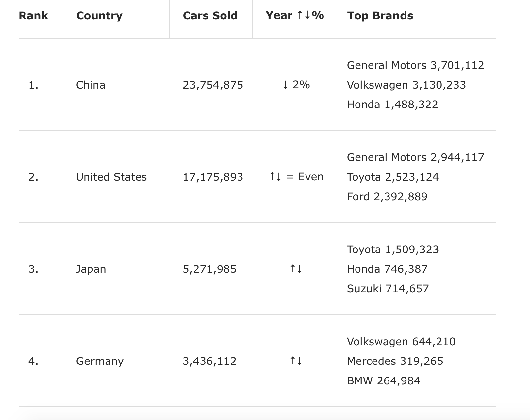This screenshot has width=530, height=420.
Task: Select the United States country cell
Action: click(111, 177)
